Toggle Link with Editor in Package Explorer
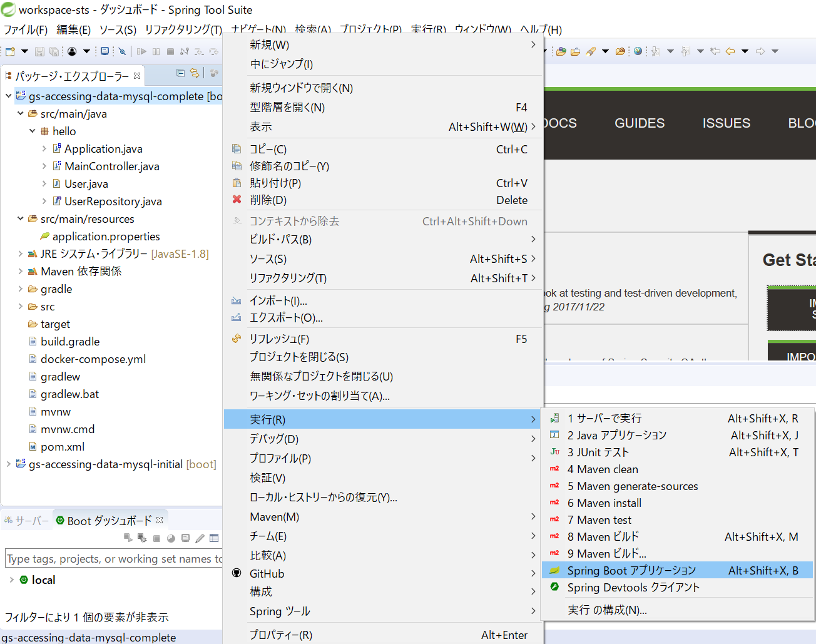The height and width of the screenshot is (644, 816). pos(195,73)
